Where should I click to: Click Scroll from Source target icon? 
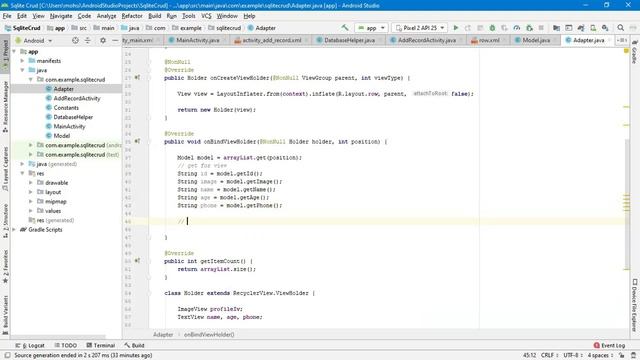(75, 40)
